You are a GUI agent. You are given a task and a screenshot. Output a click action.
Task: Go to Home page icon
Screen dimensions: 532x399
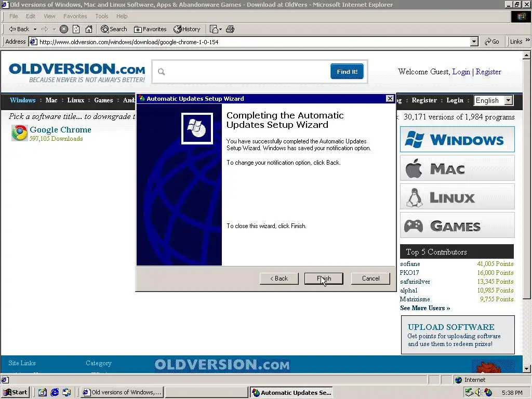click(88, 29)
